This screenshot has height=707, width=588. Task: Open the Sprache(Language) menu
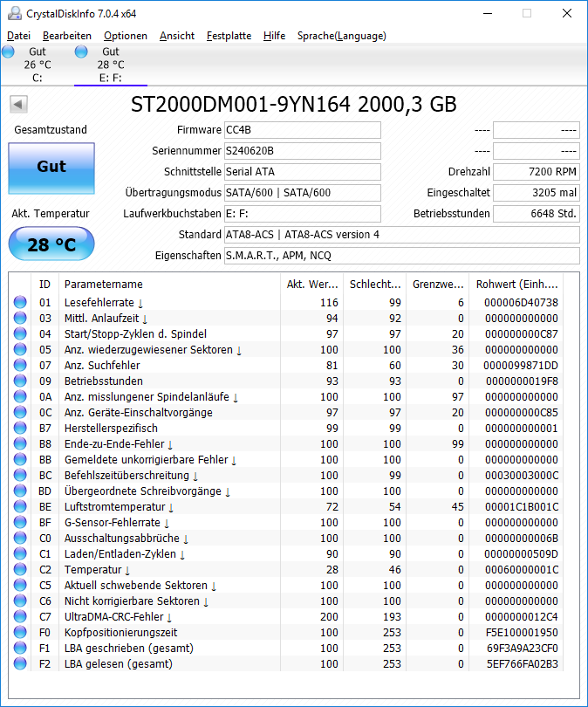[341, 36]
